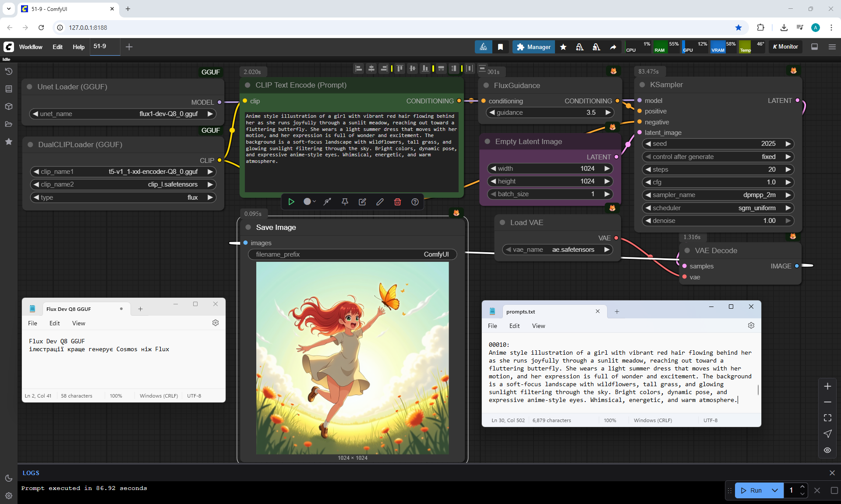The height and width of the screenshot is (504, 841).
Task: Run this node with the green play icon
Action: pos(291,202)
